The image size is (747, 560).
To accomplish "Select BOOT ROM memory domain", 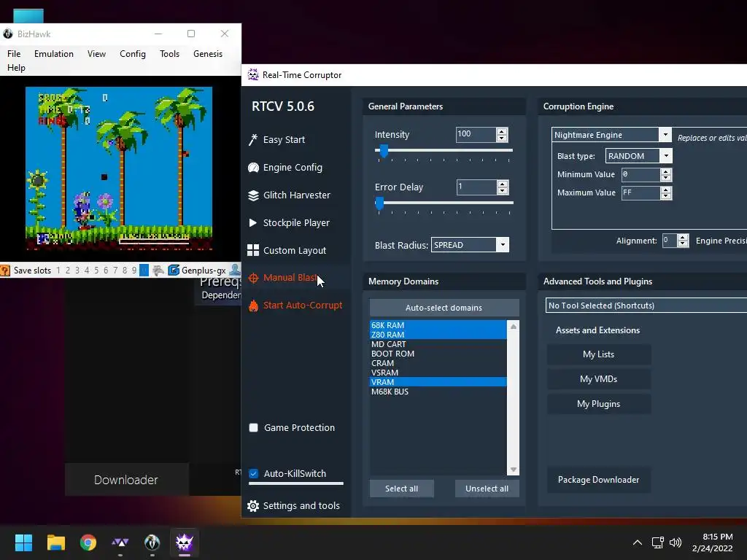I will [438, 354].
